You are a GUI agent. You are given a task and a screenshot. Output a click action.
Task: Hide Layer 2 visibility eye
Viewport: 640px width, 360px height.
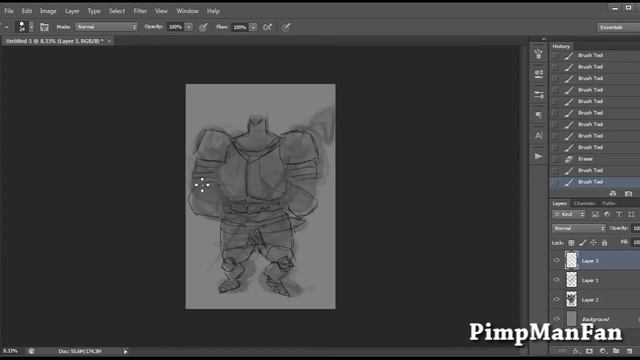point(556,300)
